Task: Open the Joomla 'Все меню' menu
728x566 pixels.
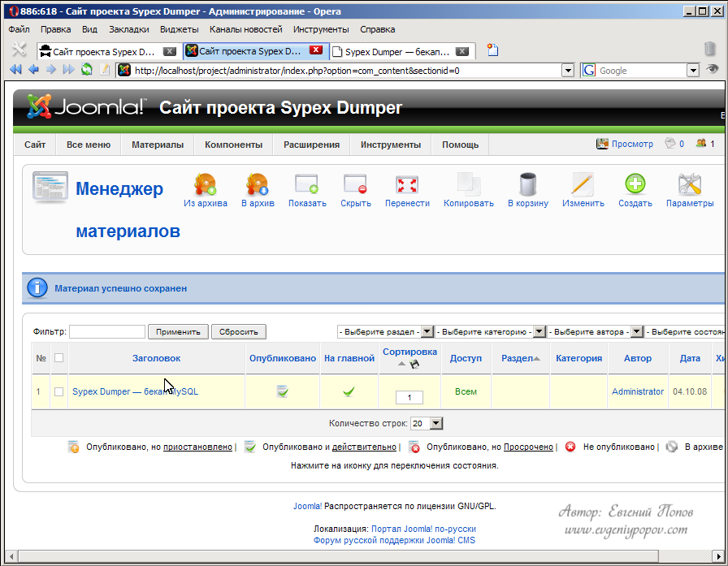Action: click(89, 145)
